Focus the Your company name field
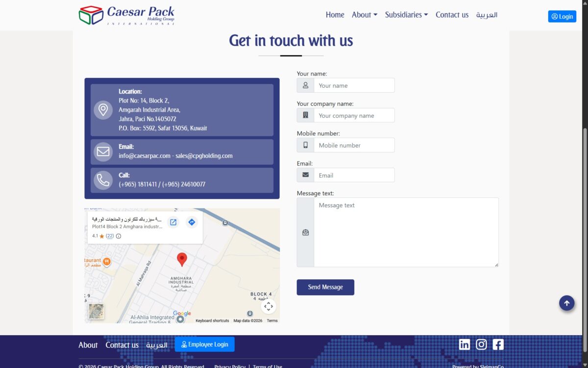This screenshot has width=588, height=368. pyautogui.click(x=354, y=115)
